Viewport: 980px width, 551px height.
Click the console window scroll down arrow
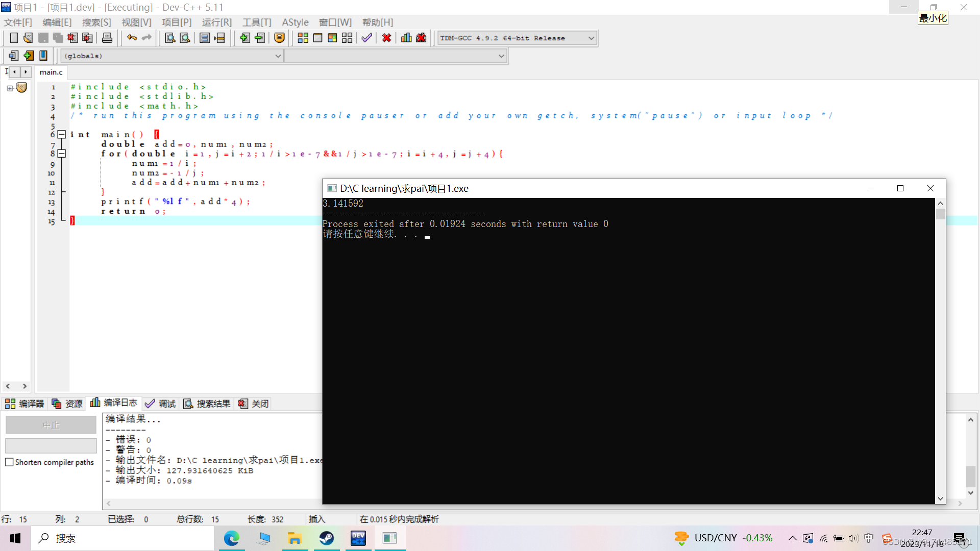click(940, 498)
